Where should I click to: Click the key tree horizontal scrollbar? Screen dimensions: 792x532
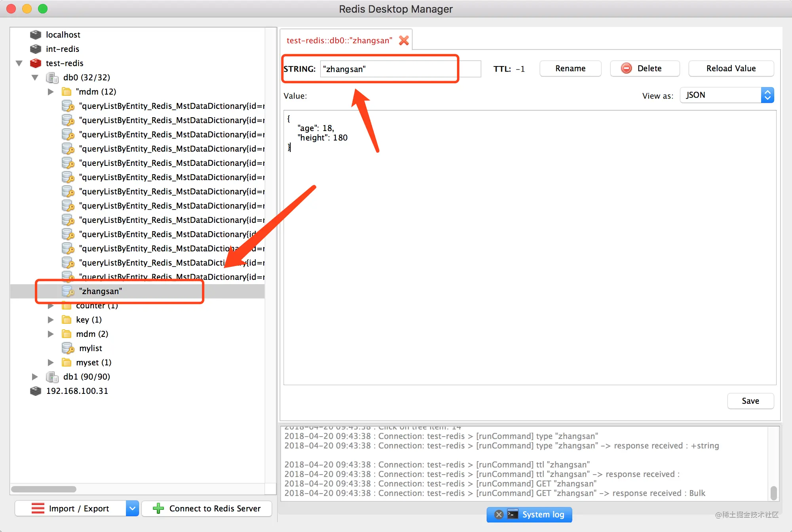pos(44,489)
